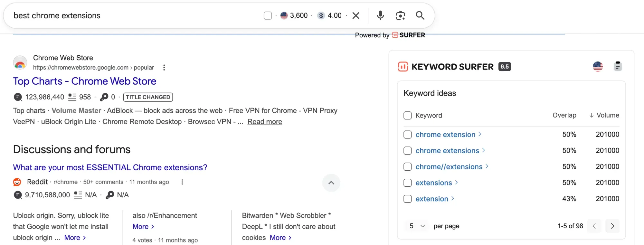
Task: Change country via flag in Keyword Surfer panel
Action: pyautogui.click(x=598, y=67)
